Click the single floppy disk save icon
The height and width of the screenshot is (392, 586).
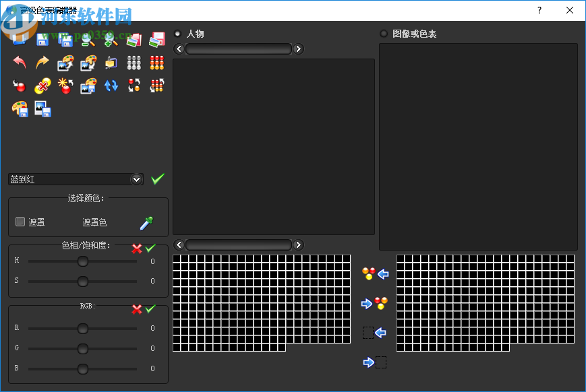click(42, 40)
